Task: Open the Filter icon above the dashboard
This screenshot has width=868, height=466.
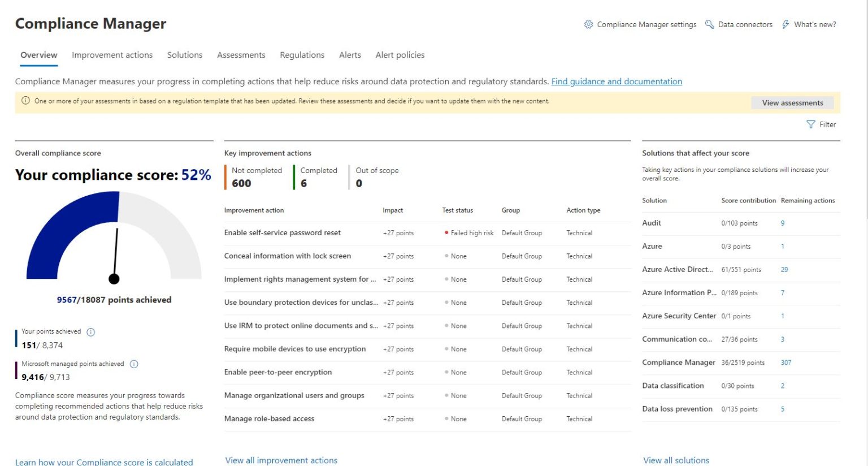Action: pos(811,124)
